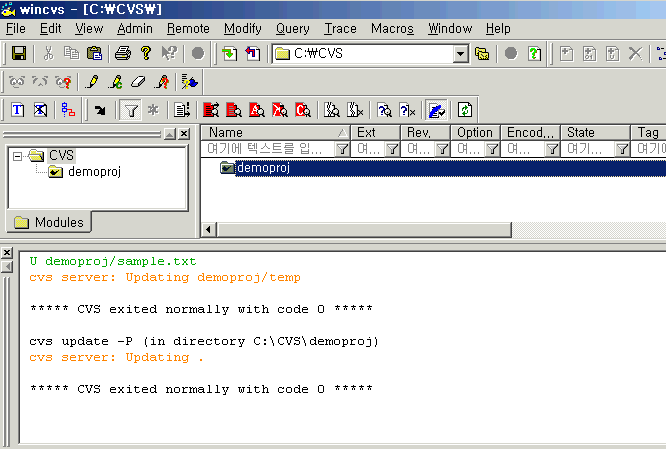The height and width of the screenshot is (449, 666).
Task: Open the State column filter dropdown
Action: click(621, 148)
